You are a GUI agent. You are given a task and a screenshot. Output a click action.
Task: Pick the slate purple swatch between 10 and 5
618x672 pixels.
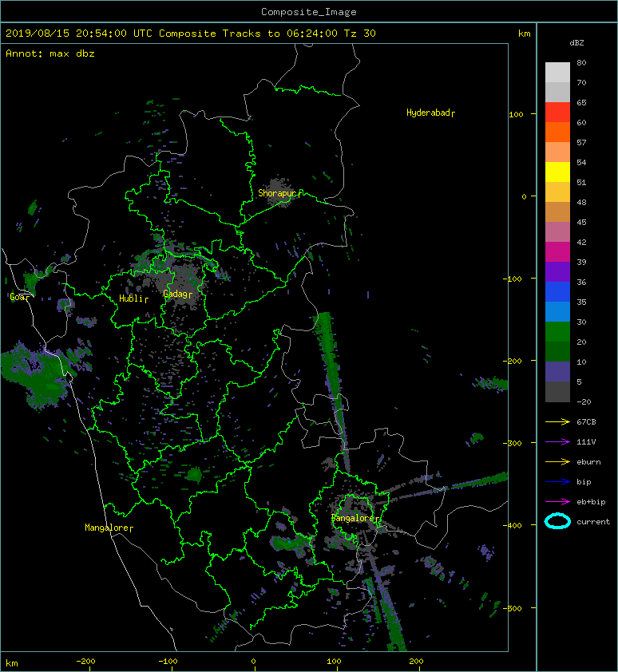(557, 372)
